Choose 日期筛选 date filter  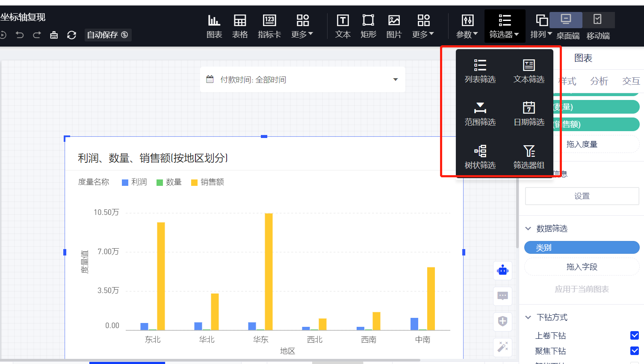pos(529,114)
